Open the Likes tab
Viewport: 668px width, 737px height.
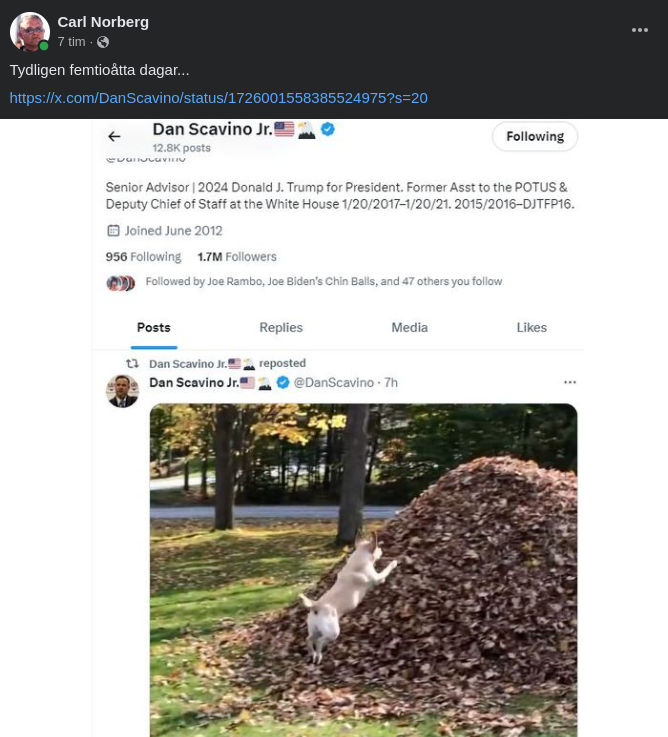click(531, 327)
